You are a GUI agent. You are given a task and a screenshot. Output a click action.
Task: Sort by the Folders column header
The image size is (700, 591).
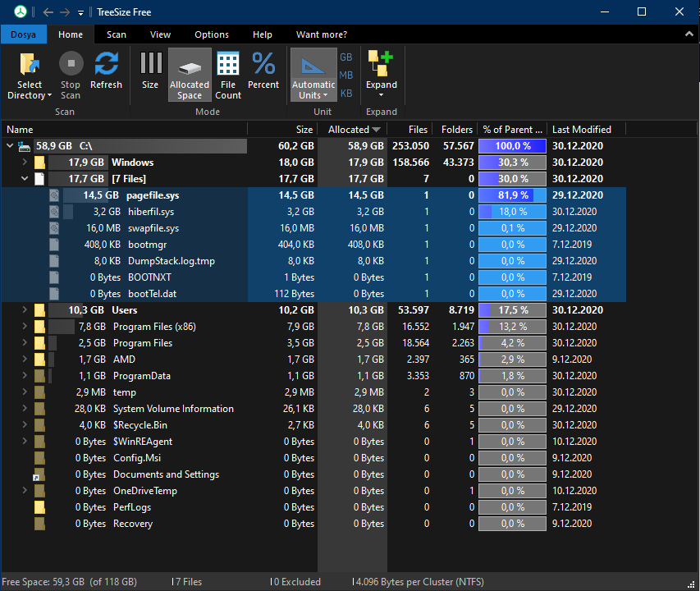coord(455,130)
